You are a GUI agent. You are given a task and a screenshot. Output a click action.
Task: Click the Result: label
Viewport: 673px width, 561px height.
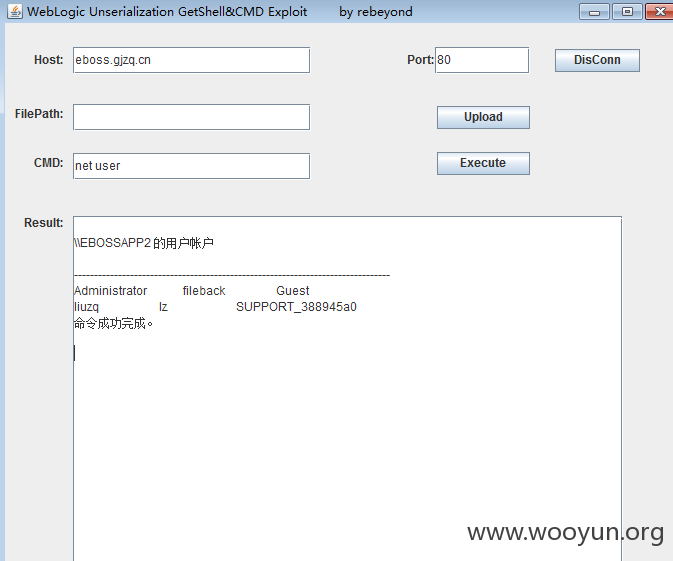[44, 223]
